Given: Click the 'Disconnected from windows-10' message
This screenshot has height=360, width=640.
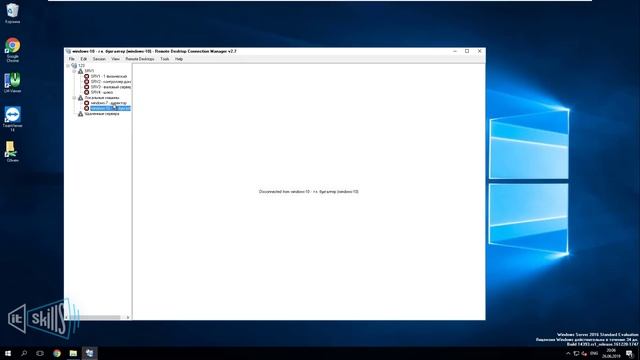Looking at the screenshot, I should point(309,191).
